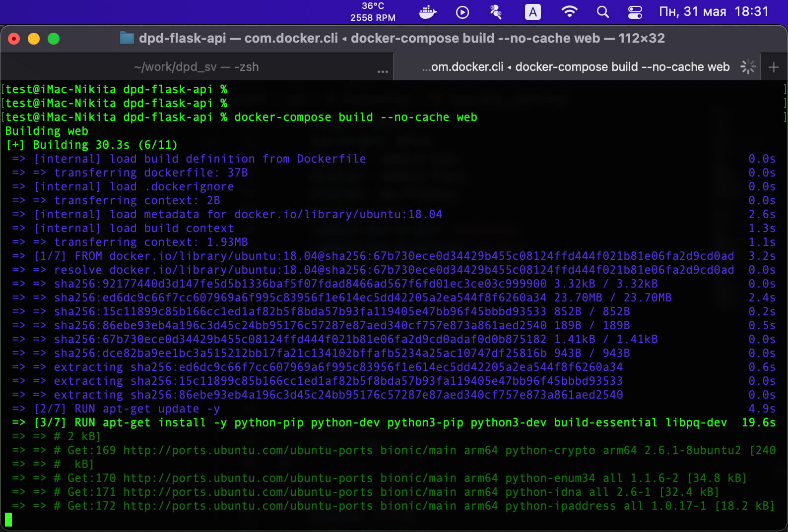The image size is (788, 532).
Task: Click the folder icon in window title
Action: coord(127,38)
